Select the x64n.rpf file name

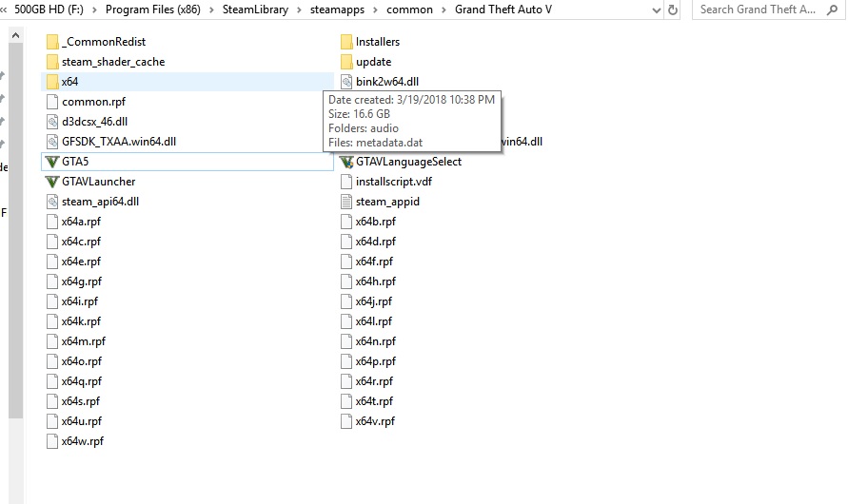(376, 341)
